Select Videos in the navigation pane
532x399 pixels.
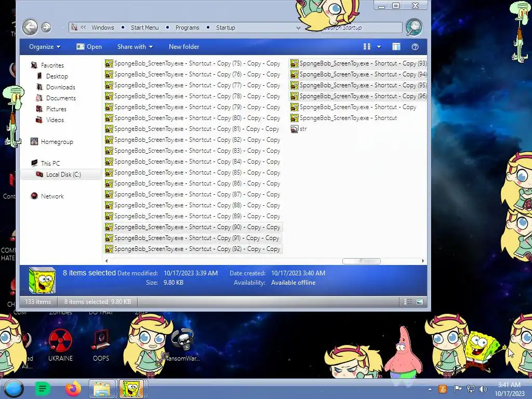tap(50, 119)
